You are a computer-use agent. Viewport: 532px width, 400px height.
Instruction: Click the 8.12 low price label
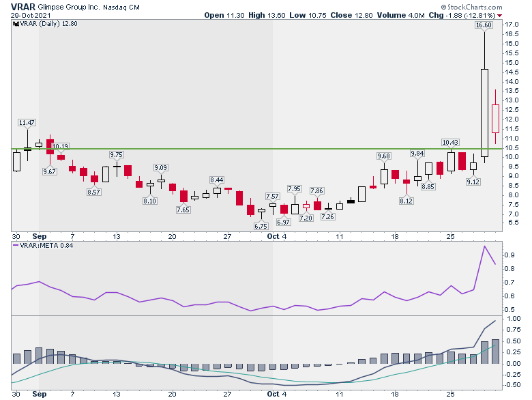coord(406,201)
